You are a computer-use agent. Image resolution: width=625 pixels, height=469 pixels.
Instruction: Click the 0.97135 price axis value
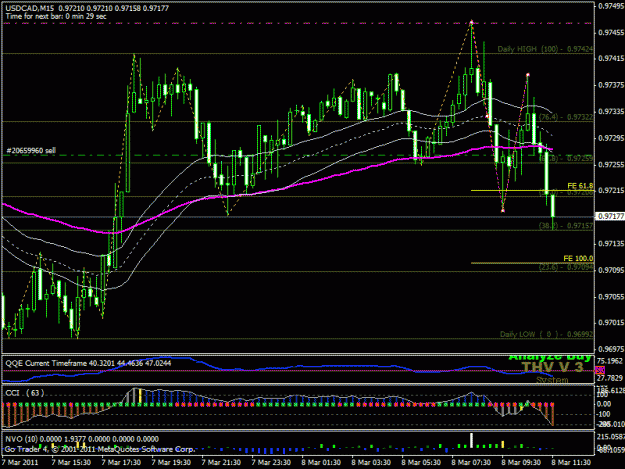tap(611, 243)
